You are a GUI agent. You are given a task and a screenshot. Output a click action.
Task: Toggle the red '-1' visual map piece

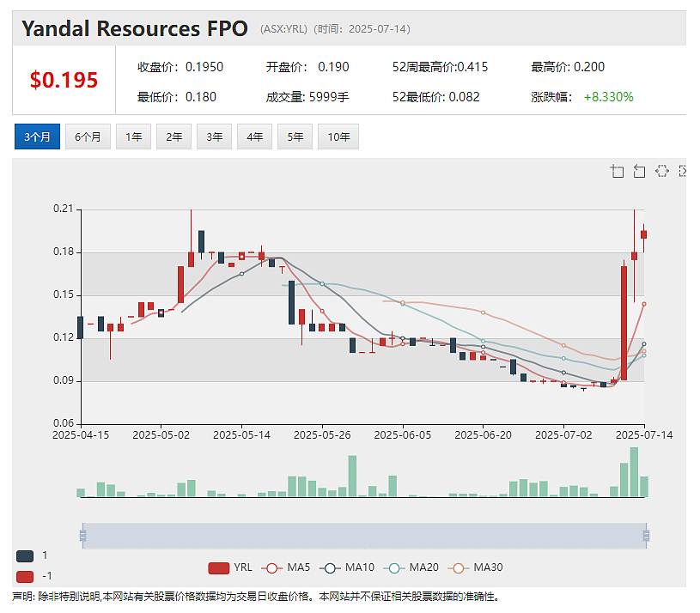25,576
